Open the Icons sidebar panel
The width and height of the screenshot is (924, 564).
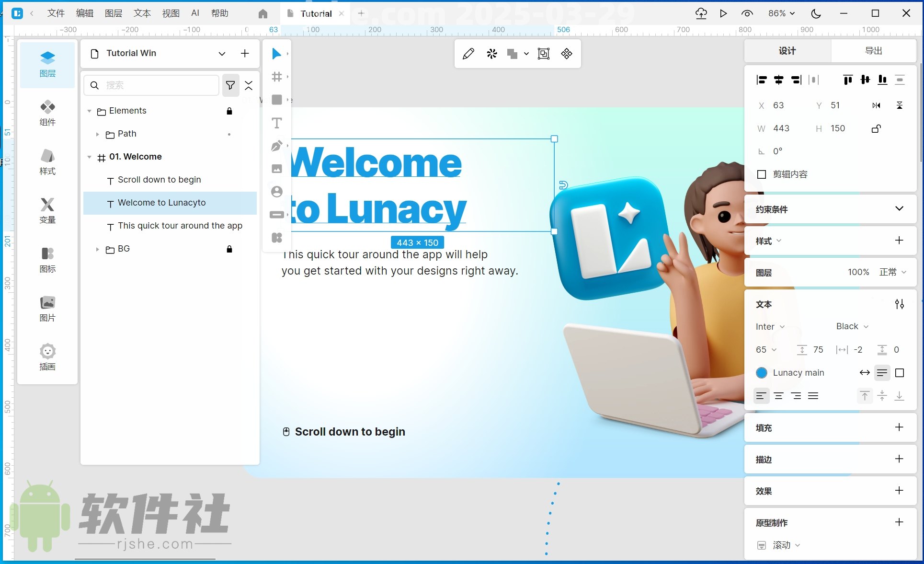coord(47,260)
